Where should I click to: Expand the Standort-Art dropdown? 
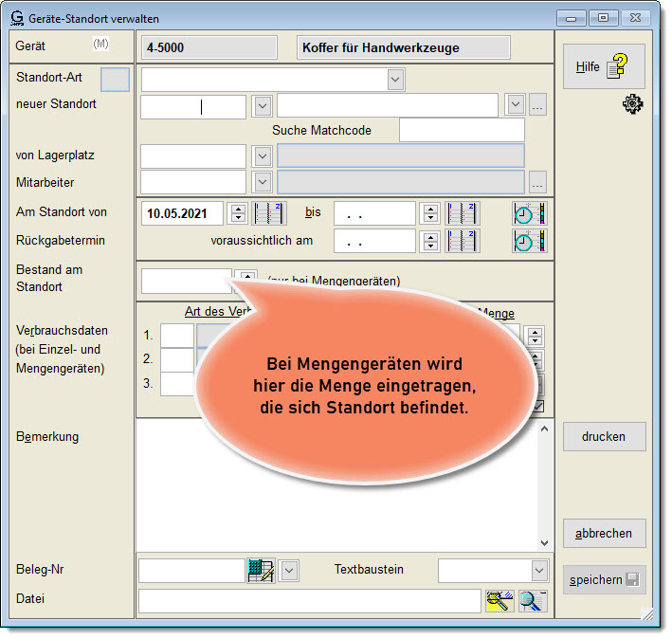point(395,80)
